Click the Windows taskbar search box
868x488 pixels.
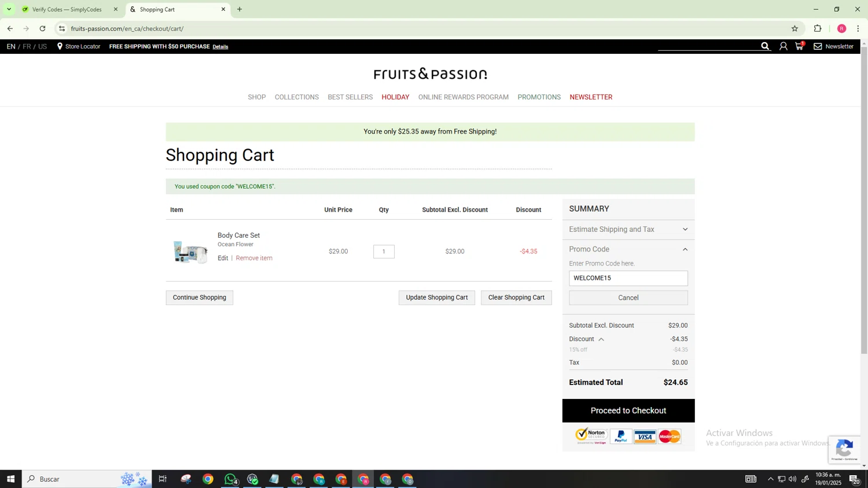[x=87, y=479]
